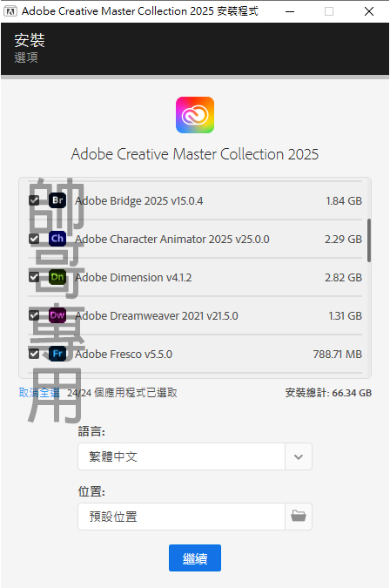Click the 繼續 continue button
Image resolution: width=390 pixels, height=588 pixels.
tap(195, 558)
